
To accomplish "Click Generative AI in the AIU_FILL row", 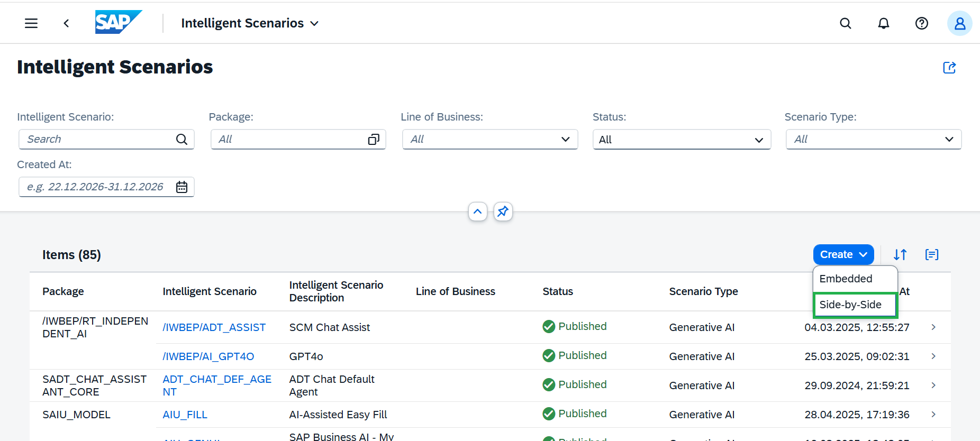I will click(x=702, y=415).
